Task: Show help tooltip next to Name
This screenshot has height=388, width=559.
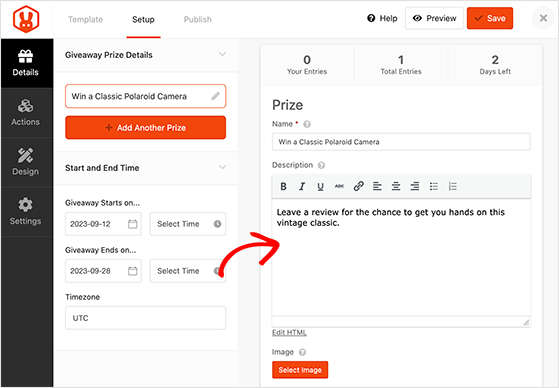Action: pos(307,124)
